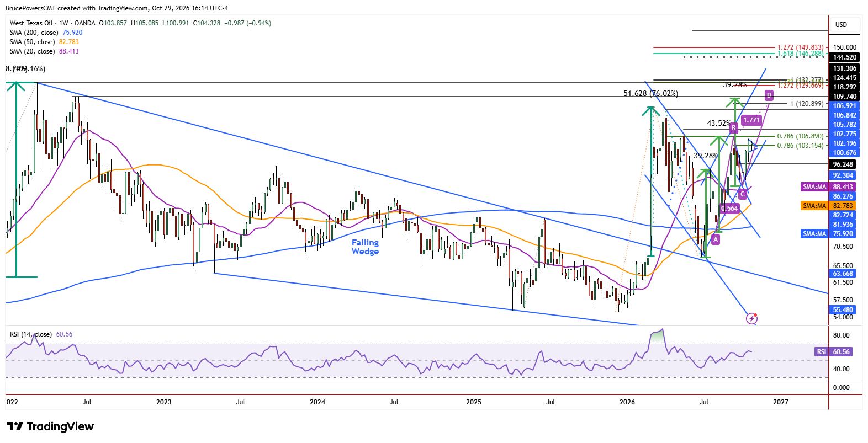
Task: Click the TradingView logo at bottom
Action: click(50, 426)
